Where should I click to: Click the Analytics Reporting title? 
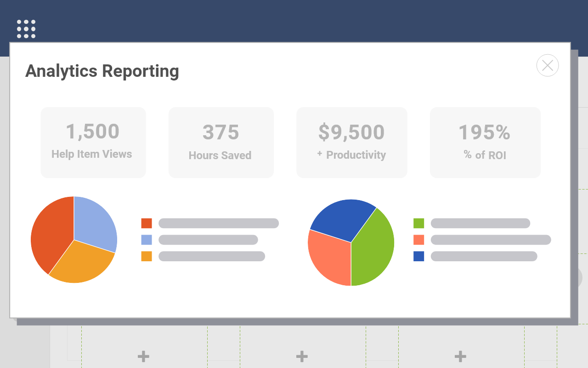click(x=102, y=71)
